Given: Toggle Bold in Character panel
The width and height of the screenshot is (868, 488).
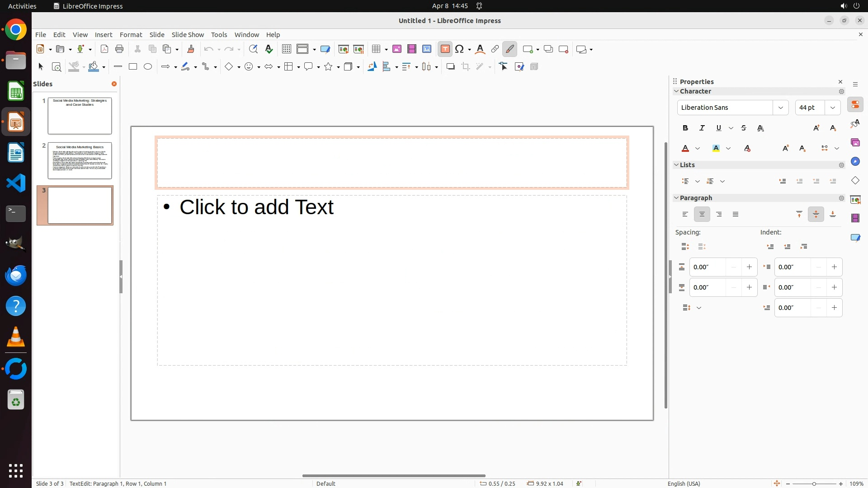Looking at the screenshot, I should 685,128.
